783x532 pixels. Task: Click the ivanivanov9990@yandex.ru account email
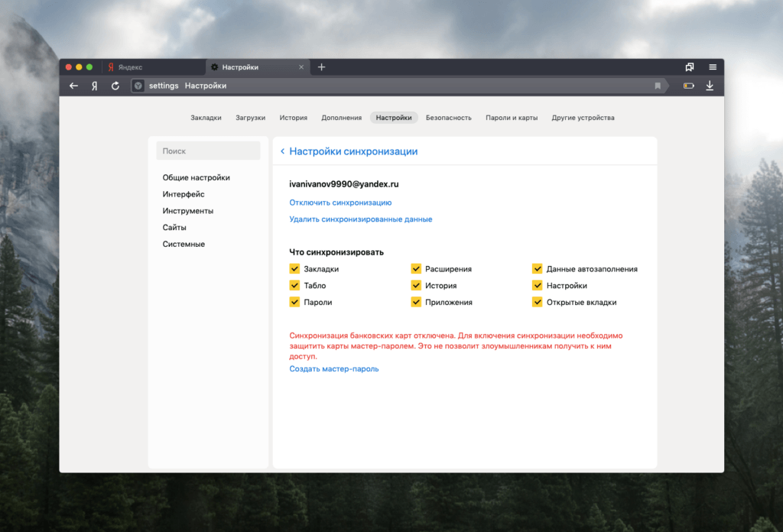coord(344,184)
